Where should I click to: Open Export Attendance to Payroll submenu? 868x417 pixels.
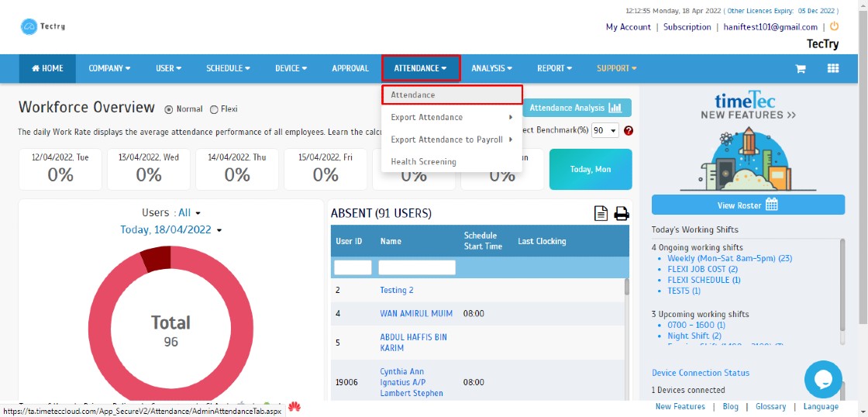pyautogui.click(x=452, y=140)
